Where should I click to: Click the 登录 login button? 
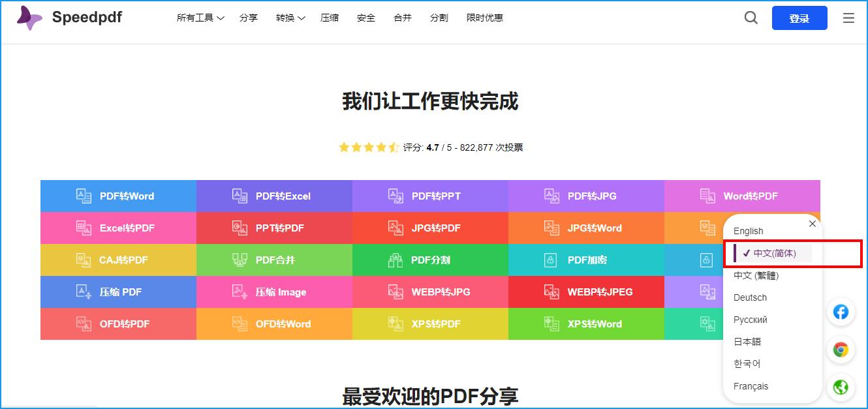click(799, 18)
